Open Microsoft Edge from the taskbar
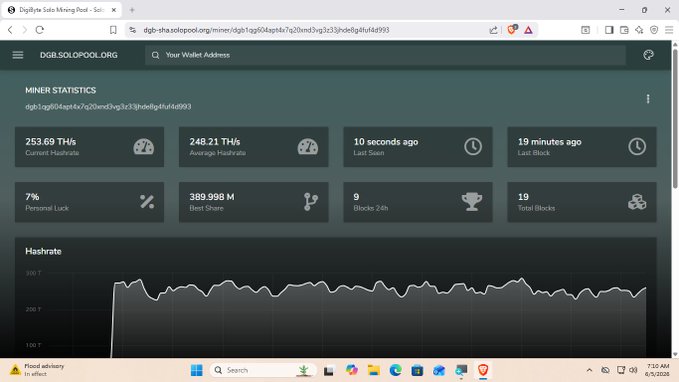This screenshot has width=679, height=382. point(395,370)
